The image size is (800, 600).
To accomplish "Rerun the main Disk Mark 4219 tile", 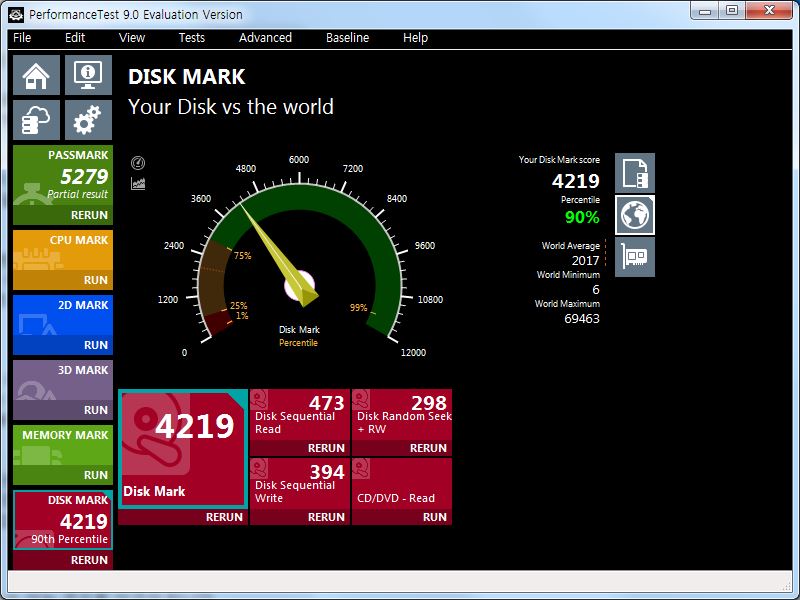I will click(x=224, y=517).
